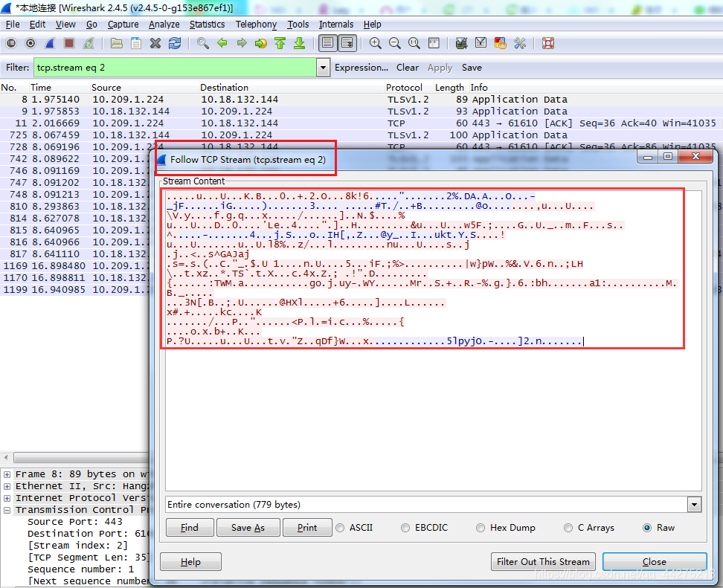723x588 pixels.
Task: Select the Raw display radio button
Action: pyautogui.click(x=647, y=528)
